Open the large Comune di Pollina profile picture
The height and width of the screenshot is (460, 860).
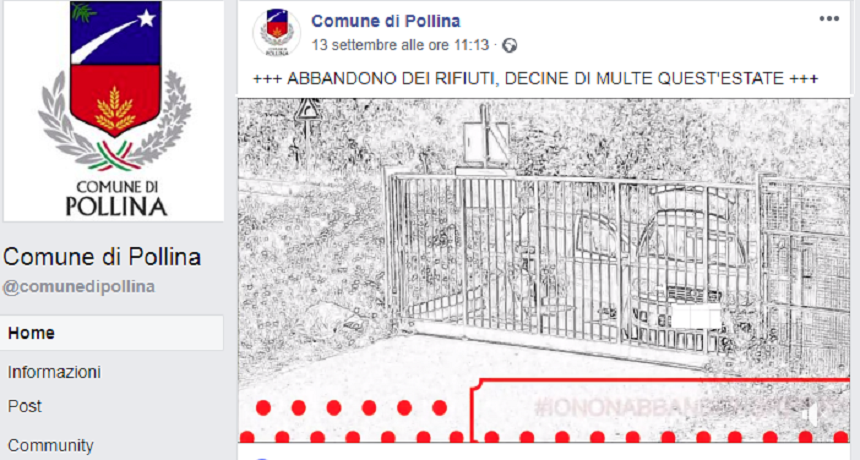(114, 110)
